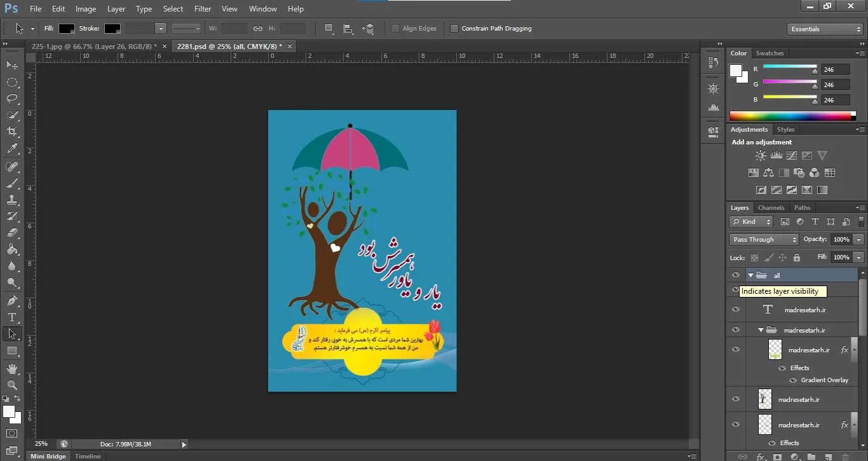Add a Curves adjustment

tap(791, 155)
